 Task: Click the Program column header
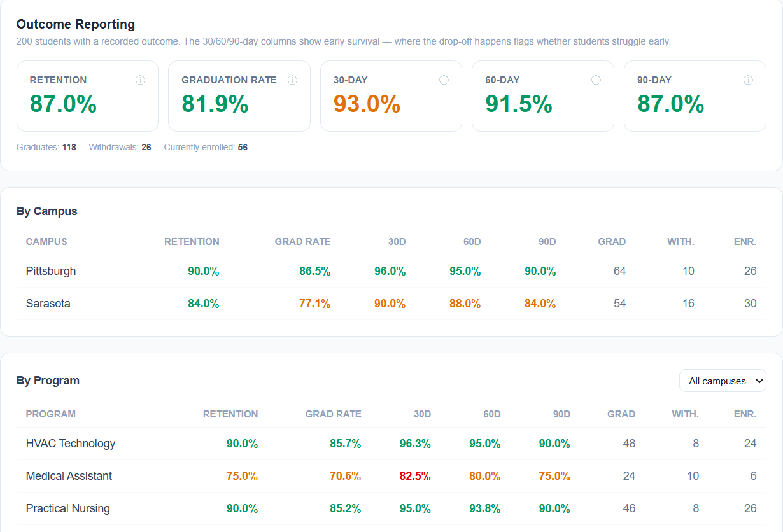51,414
